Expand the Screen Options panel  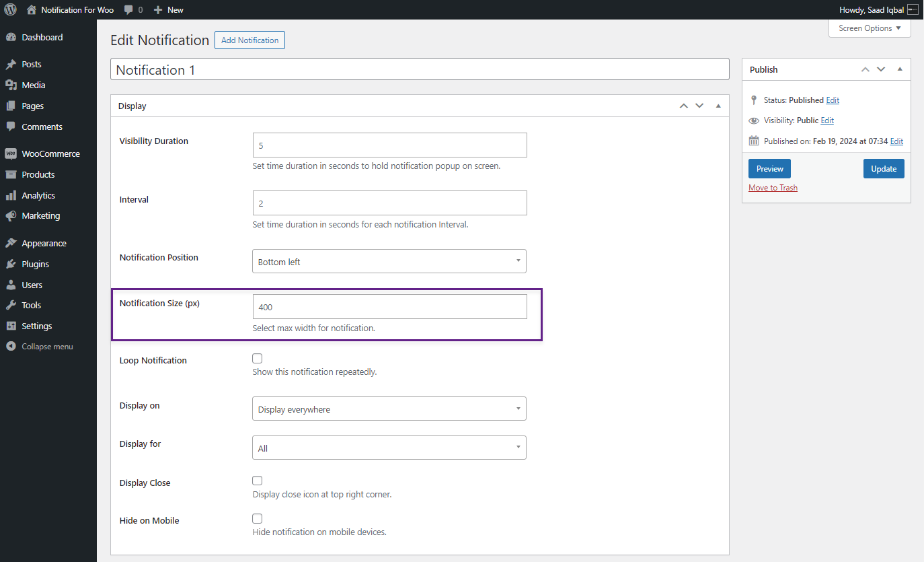pyautogui.click(x=870, y=28)
